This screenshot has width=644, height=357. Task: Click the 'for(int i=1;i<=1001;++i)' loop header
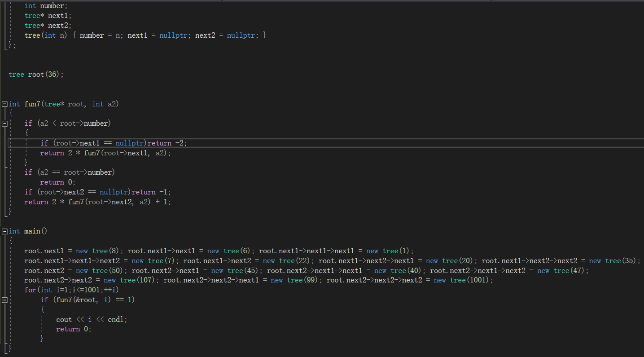point(71,290)
